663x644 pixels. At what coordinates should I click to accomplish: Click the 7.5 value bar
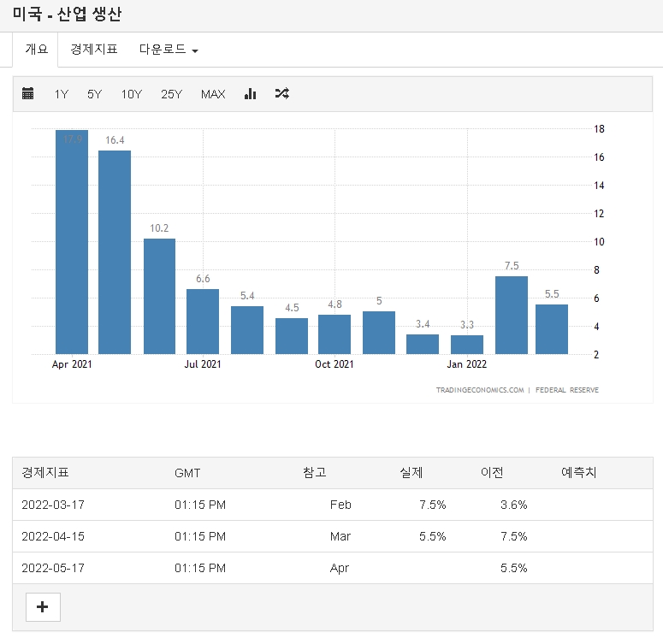[x=512, y=316]
